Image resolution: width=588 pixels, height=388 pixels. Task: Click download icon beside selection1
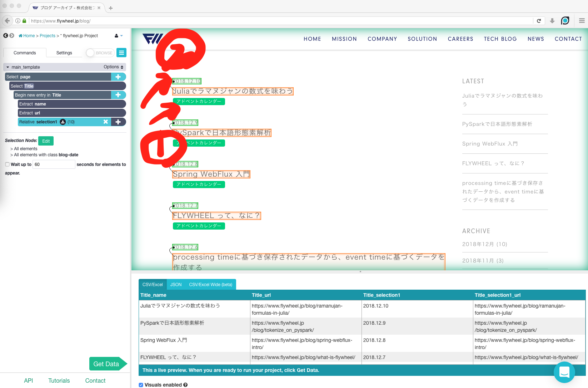pos(63,122)
